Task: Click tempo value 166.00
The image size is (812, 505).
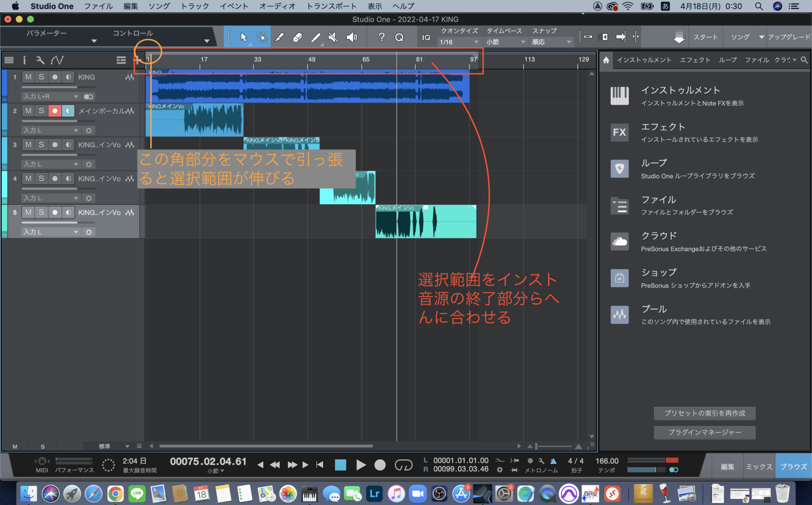Action: (x=607, y=461)
